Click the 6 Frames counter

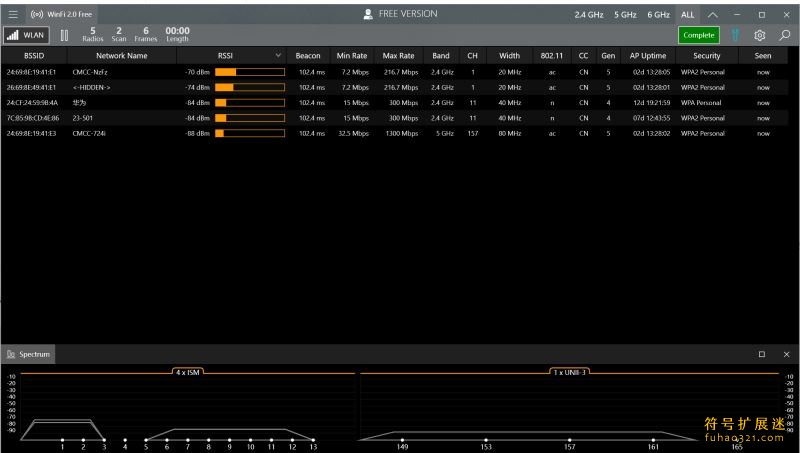click(145, 35)
